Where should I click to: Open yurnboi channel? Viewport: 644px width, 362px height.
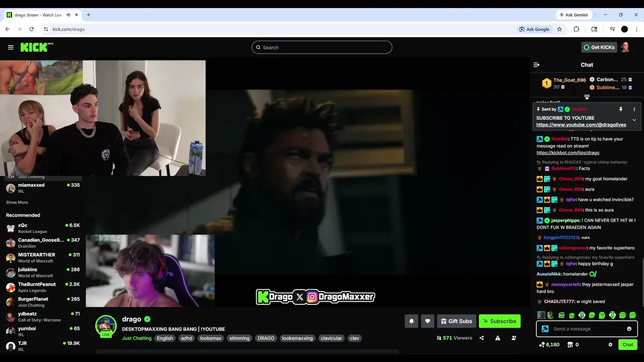tap(43, 331)
